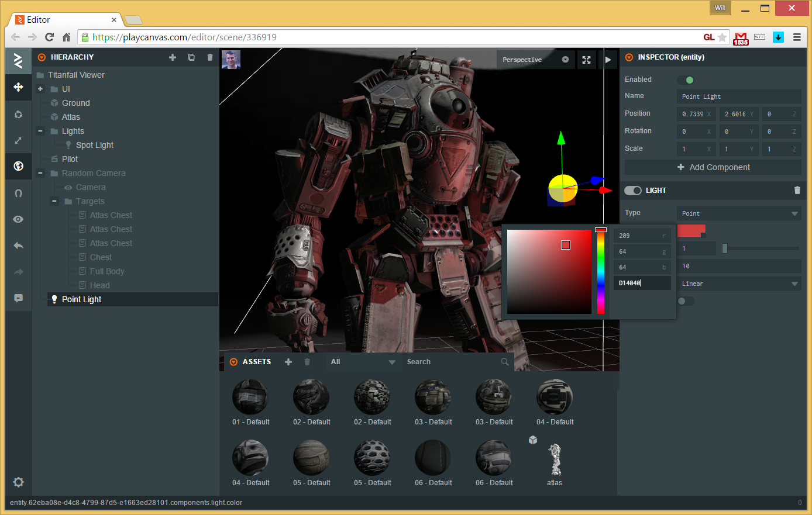The height and width of the screenshot is (515, 812).
Task: Click the Undo arrow icon
Action: click(18, 246)
